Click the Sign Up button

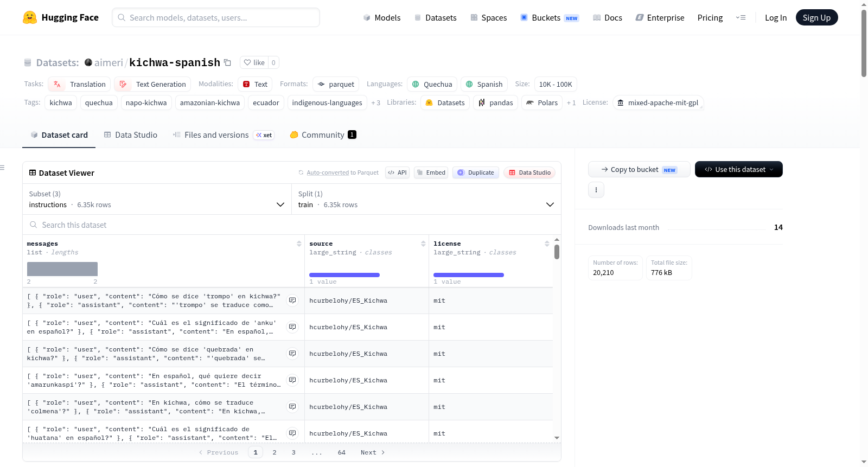(x=817, y=17)
